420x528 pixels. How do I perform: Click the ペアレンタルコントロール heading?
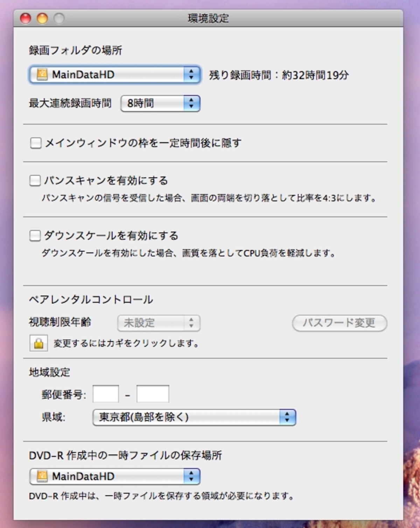pos(91,300)
